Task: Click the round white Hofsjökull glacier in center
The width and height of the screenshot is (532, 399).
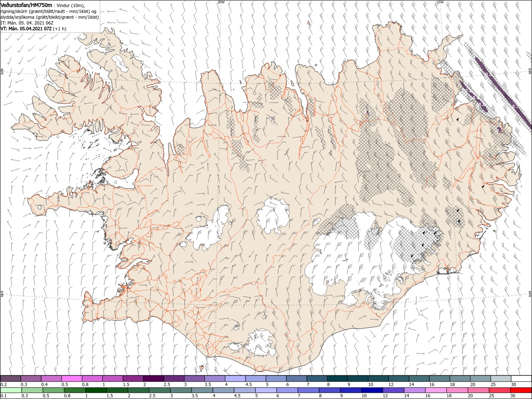Action: (x=273, y=215)
